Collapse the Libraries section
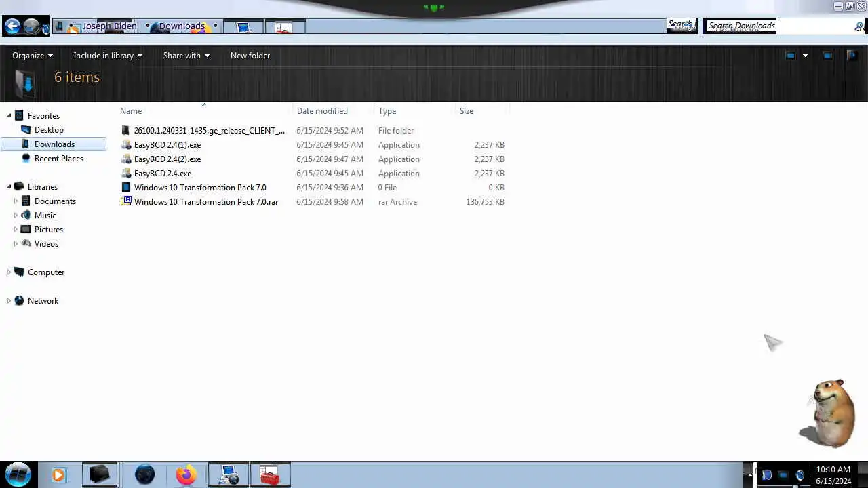 pos(9,187)
